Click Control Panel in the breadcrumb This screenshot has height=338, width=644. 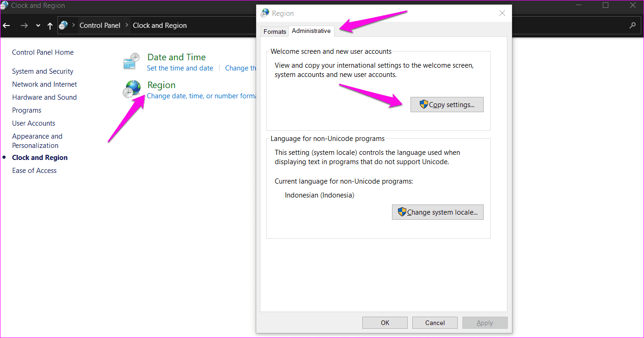click(100, 26)
